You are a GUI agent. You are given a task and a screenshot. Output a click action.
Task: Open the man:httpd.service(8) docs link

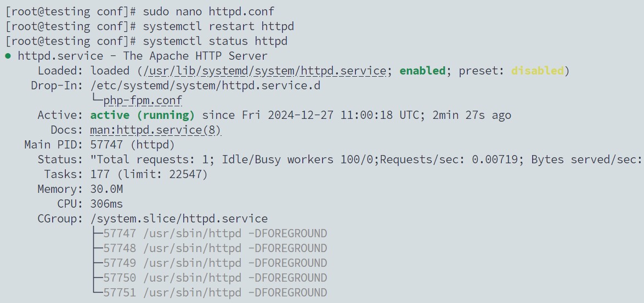point(156,130)
